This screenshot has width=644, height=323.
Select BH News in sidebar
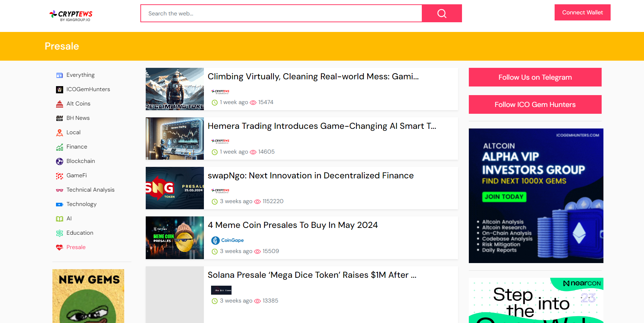click(78, 118)
